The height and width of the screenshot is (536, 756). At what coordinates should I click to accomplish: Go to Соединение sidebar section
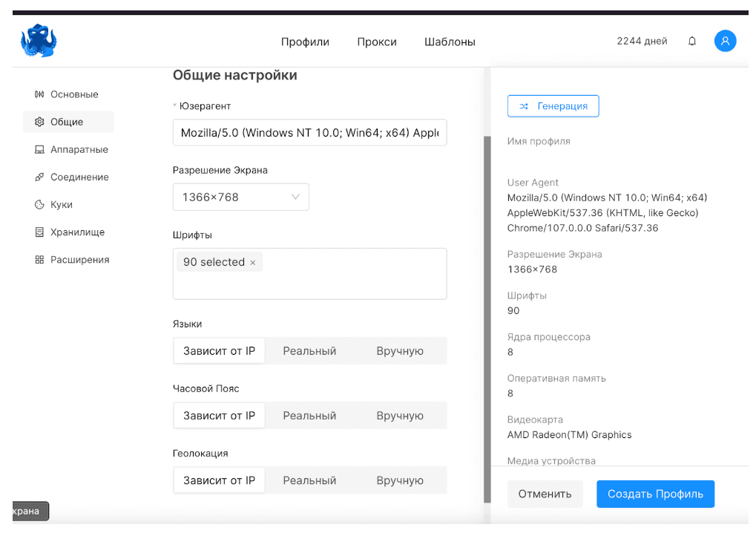(x=79, y=177)
